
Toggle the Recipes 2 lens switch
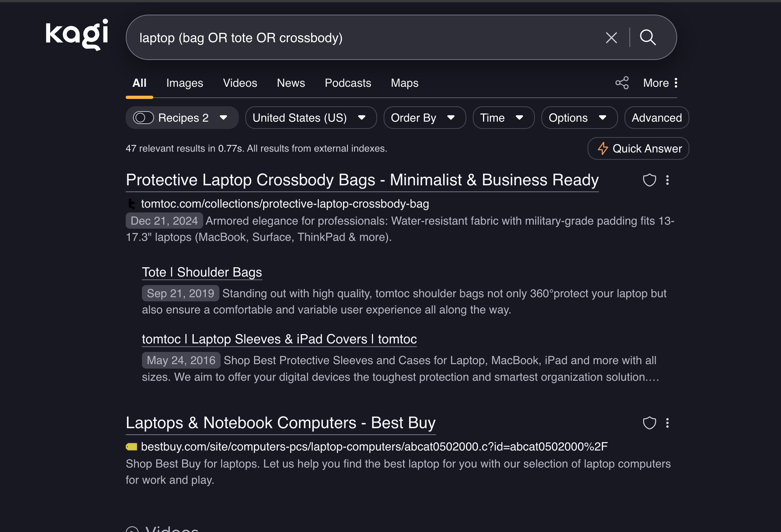(143, 118)
